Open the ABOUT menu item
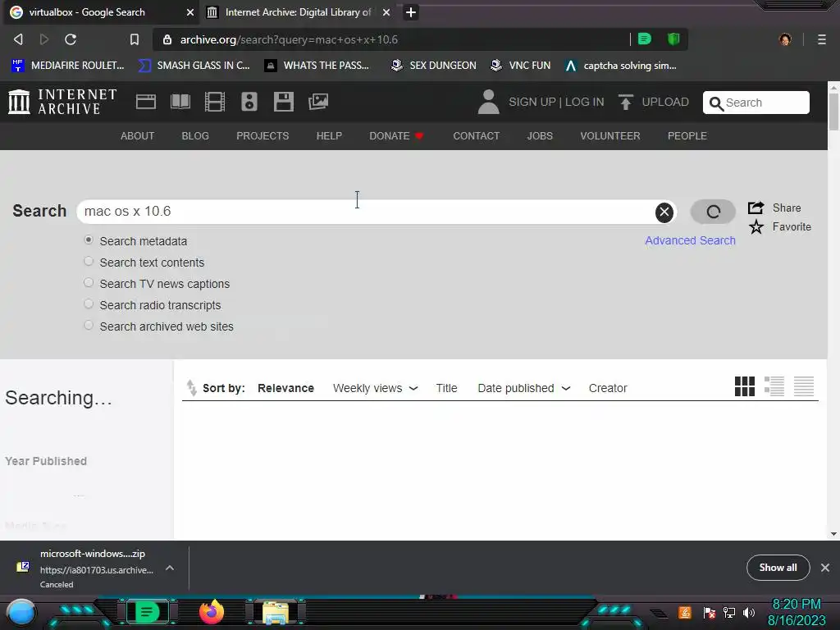 [137, 136]
